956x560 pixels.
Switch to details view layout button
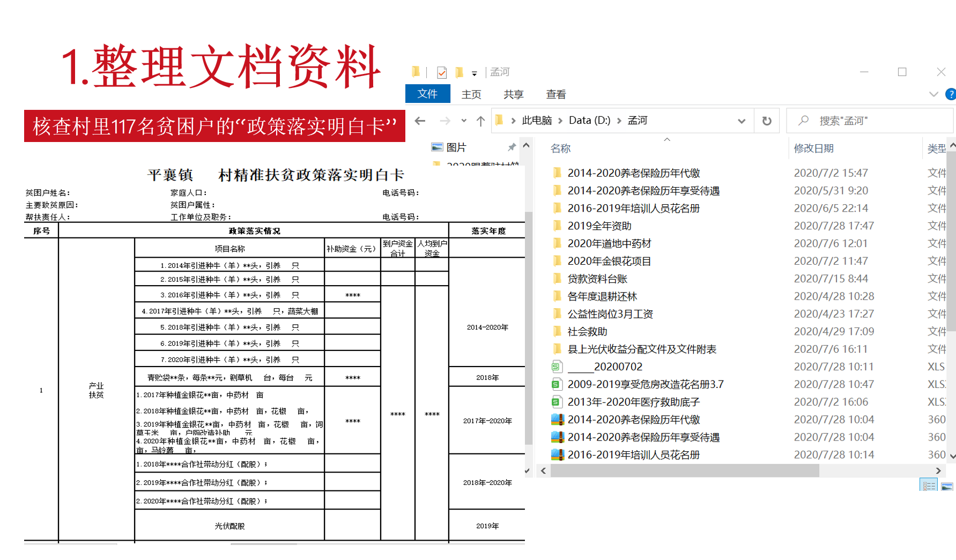929,486
